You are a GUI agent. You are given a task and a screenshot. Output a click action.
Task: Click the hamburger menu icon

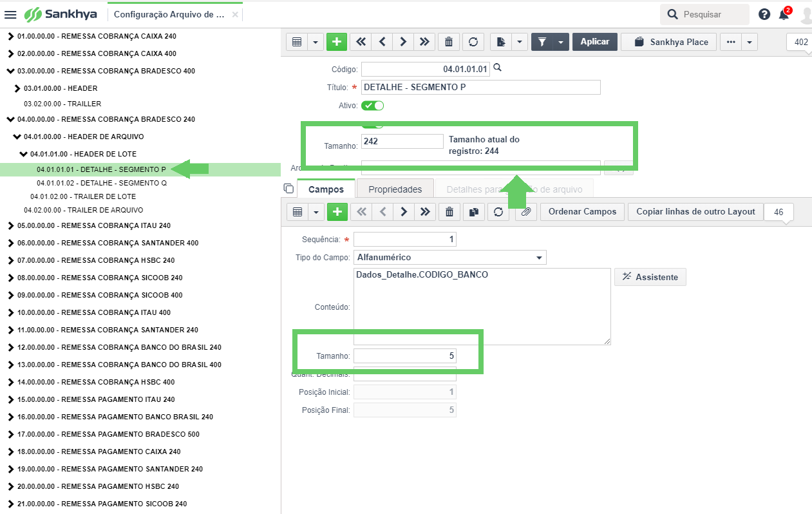pyautogui.click(x=11, y=14)
